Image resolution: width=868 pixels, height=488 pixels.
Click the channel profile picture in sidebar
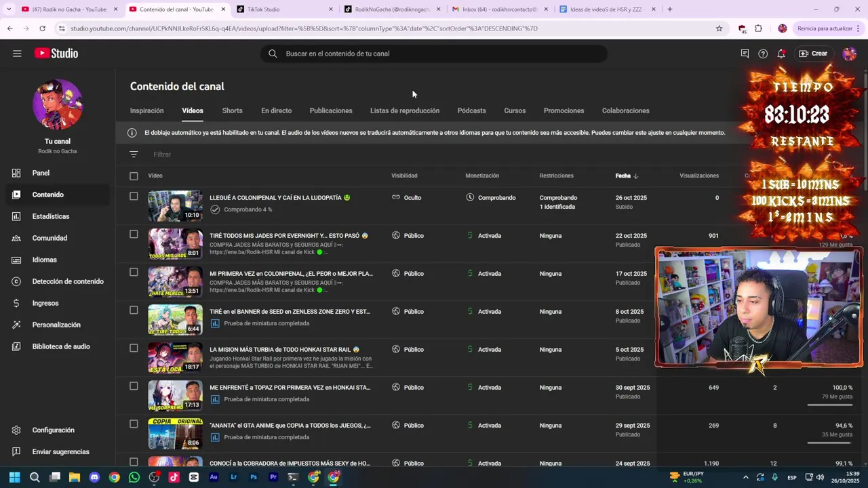point(58,104)
